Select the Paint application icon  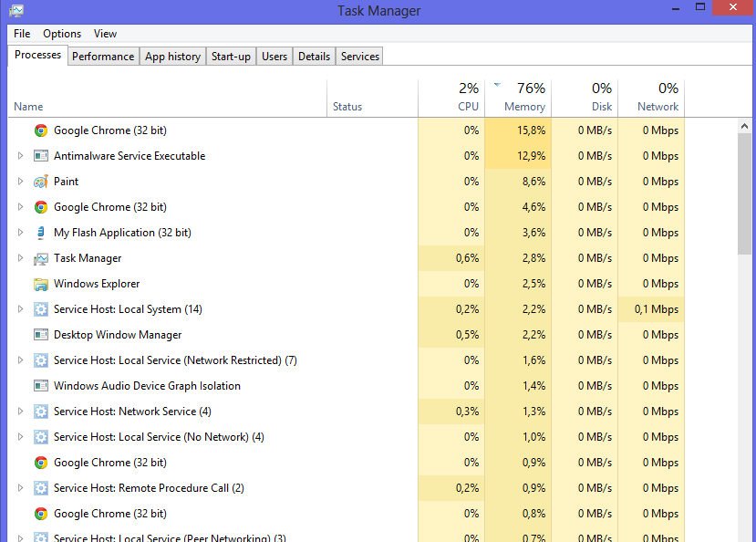tap(41, 182)
